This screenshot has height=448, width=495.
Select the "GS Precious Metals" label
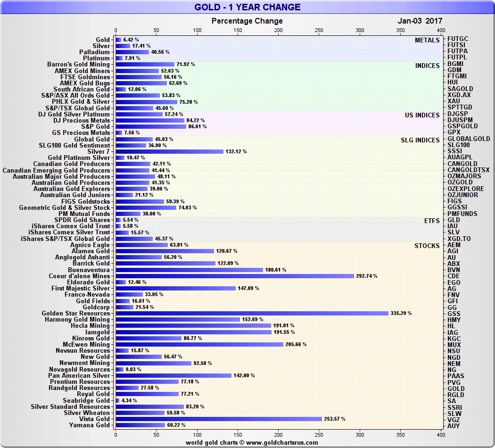click(81, 133)
